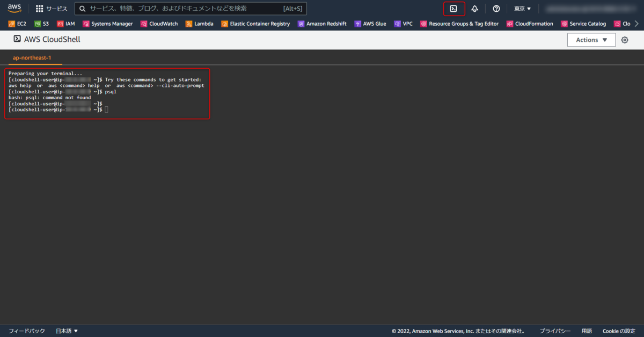Click the CloudWatch shortcut icon
The height and width of the screenshot is (337, 644).
[144, 24]
